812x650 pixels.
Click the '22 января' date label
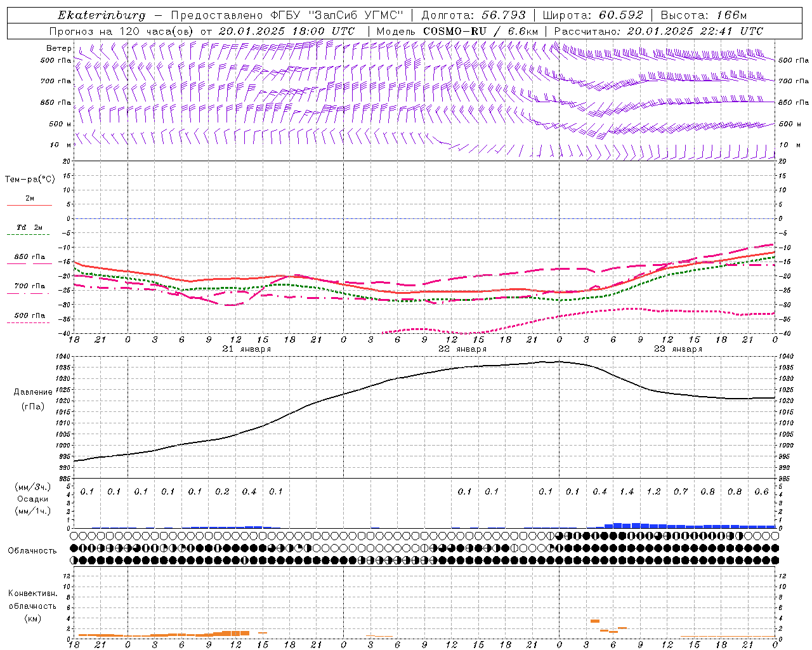pyautogui.click(x=462, y=349)
